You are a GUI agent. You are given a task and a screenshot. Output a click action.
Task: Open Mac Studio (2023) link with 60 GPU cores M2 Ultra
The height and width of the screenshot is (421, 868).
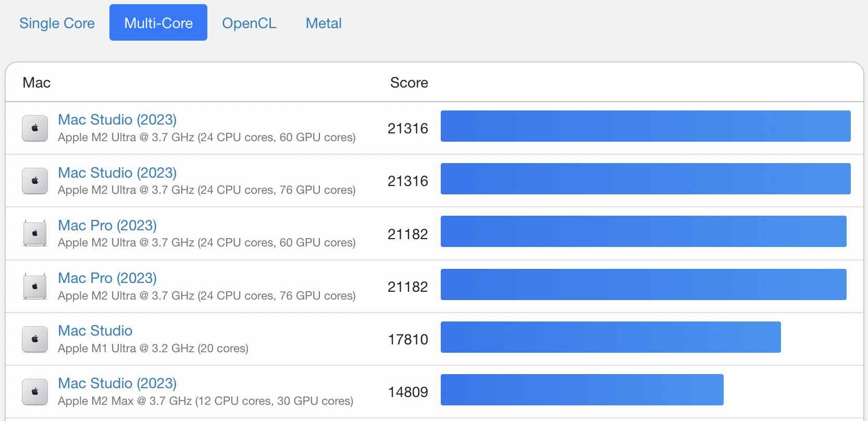click(117, 119)
